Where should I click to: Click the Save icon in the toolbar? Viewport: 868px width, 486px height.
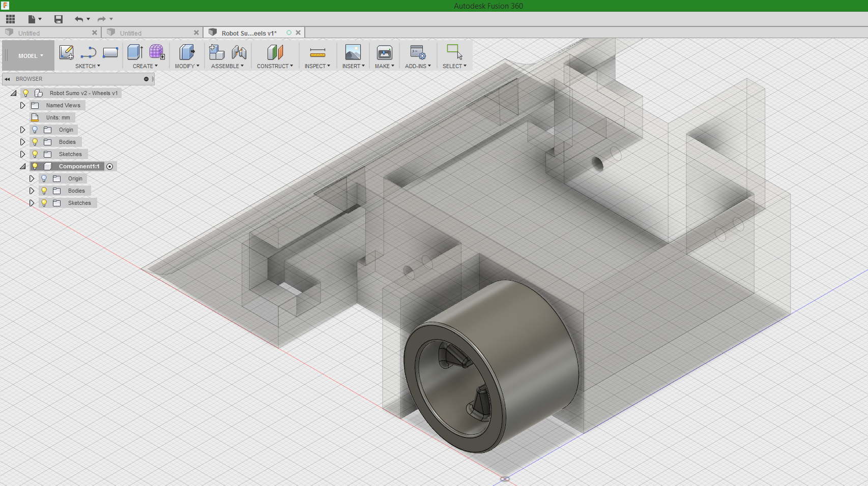(58, 19)
